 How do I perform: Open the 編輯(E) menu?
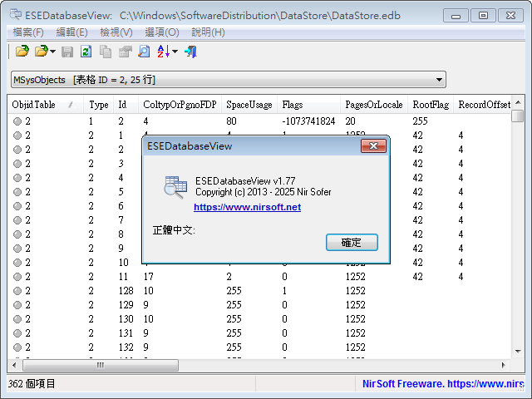[72, 32]
